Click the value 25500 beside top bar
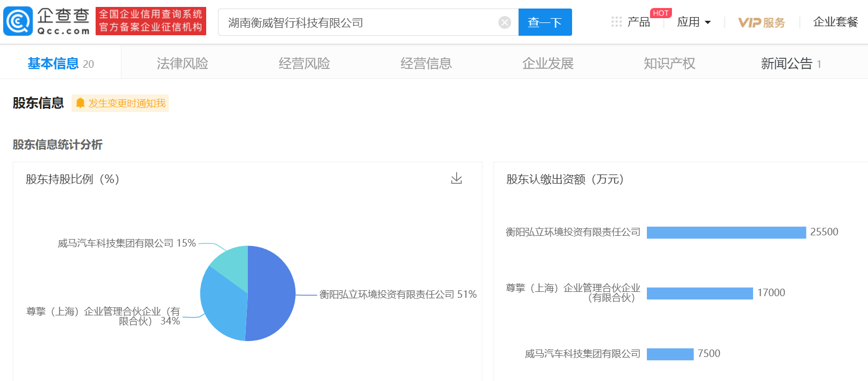The image size is (868, 381). (x=824, y=232)
